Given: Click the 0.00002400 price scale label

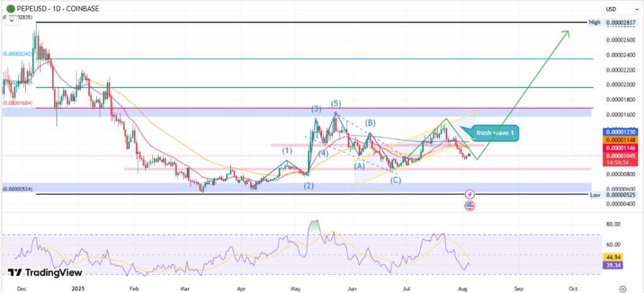Looking at the screenshot, I should point(621,55).
